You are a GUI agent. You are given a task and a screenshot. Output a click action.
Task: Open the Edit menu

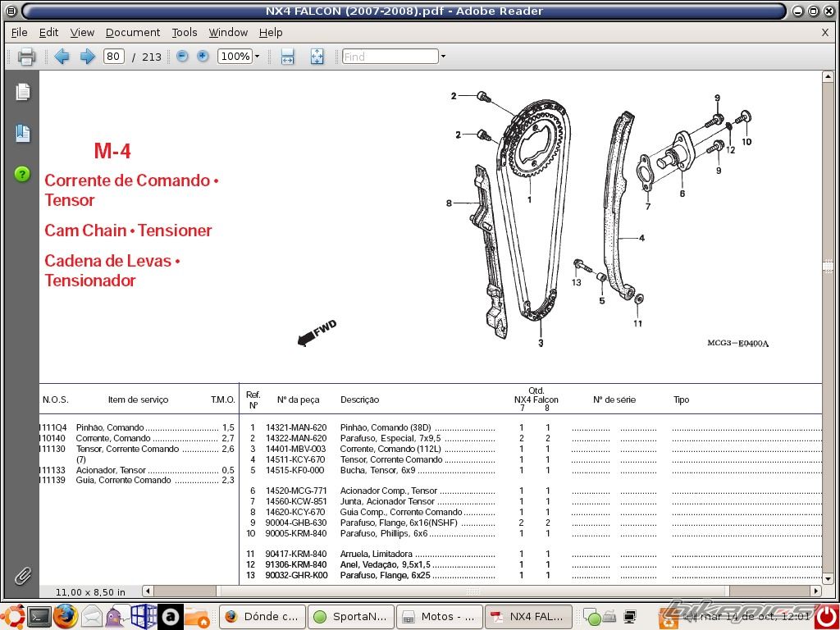click(48, 33)
